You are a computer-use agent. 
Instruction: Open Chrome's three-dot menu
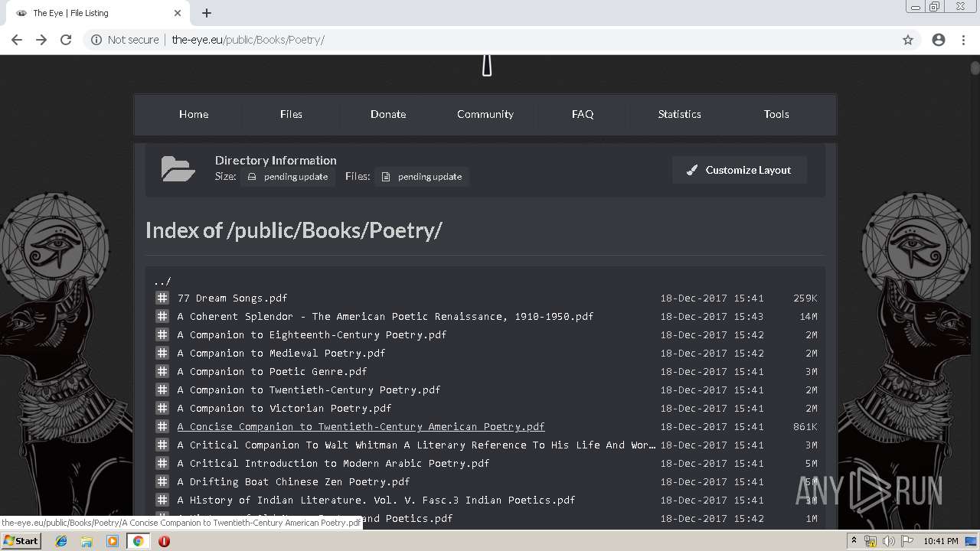963,40
